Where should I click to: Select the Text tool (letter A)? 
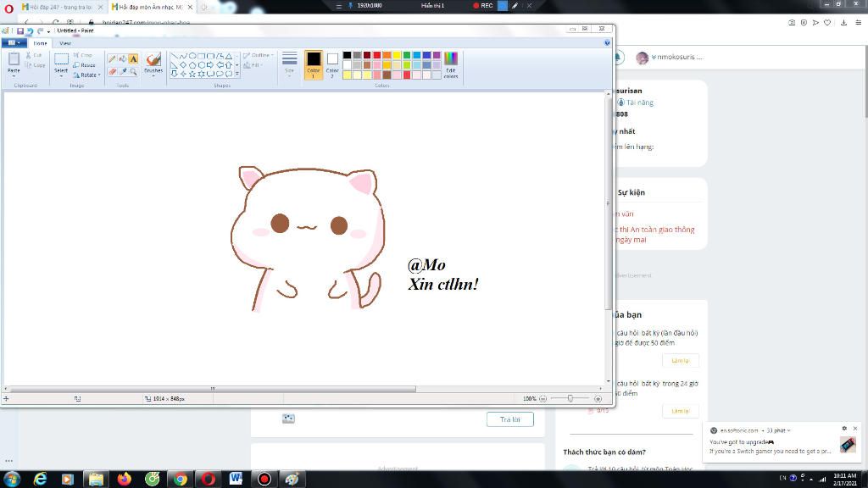pyautogui.click(x=133, y=58)
